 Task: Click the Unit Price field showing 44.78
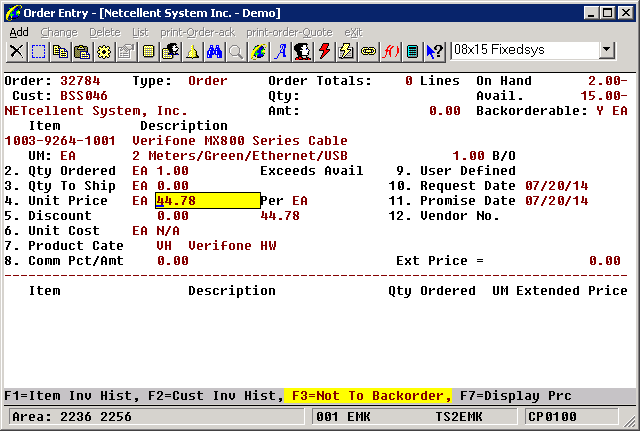(x=207, y=201)
